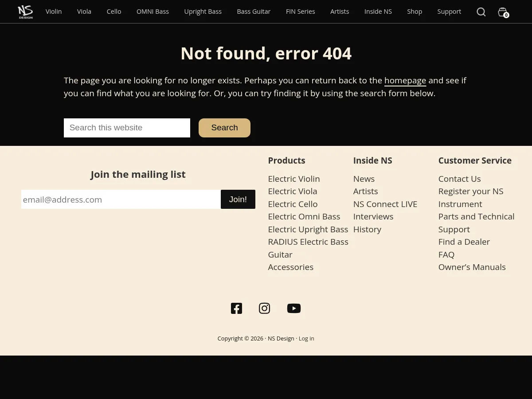Open Support in the top navigation

coord(449,12)
